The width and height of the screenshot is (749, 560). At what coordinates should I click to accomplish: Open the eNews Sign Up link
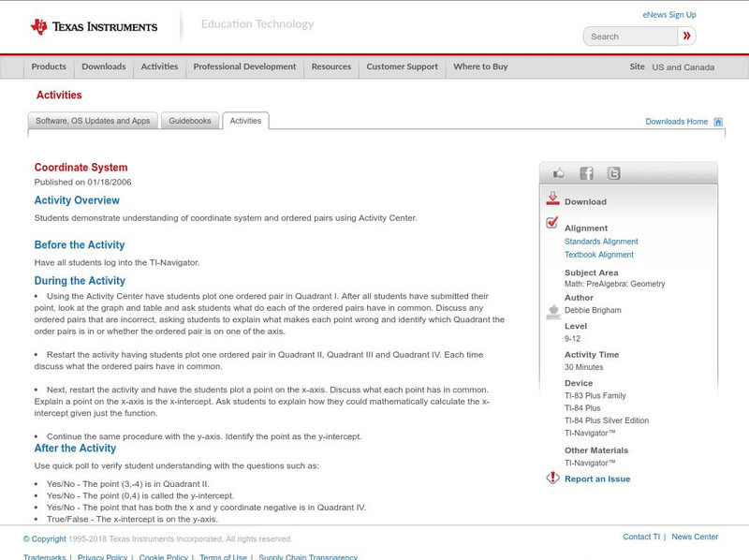coord(669,15)
